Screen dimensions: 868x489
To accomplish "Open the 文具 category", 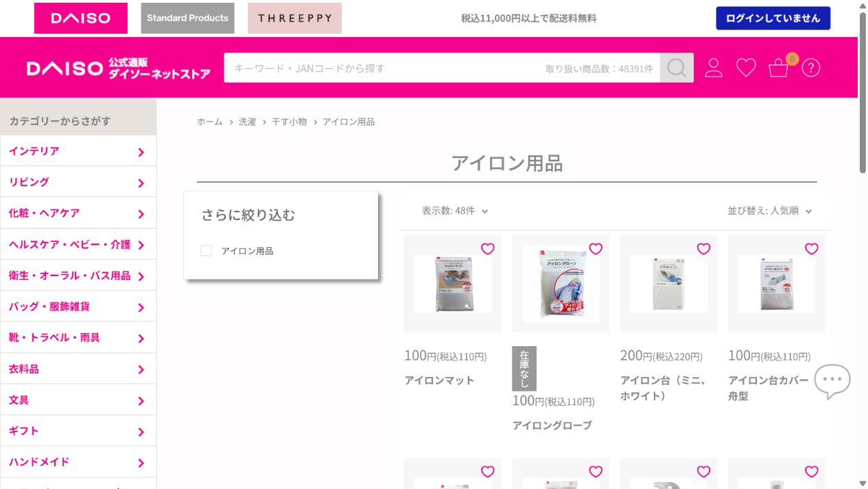I will point(78,400).
